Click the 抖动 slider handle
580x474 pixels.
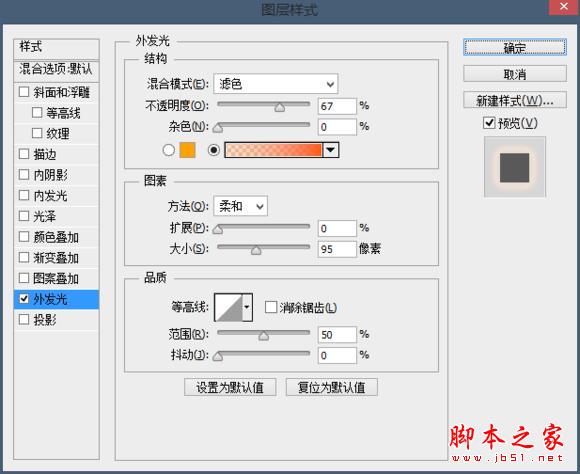pyautogui.click(x=218, y=356)
